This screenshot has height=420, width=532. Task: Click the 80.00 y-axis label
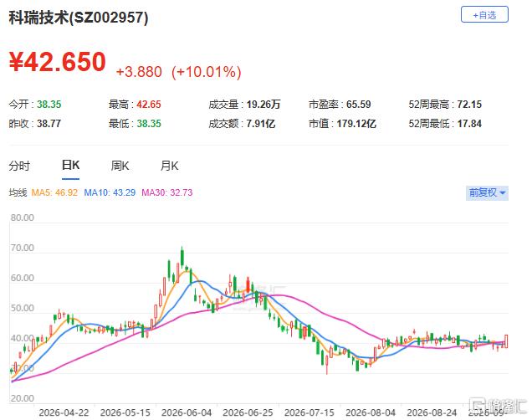[x=23, y=218]
